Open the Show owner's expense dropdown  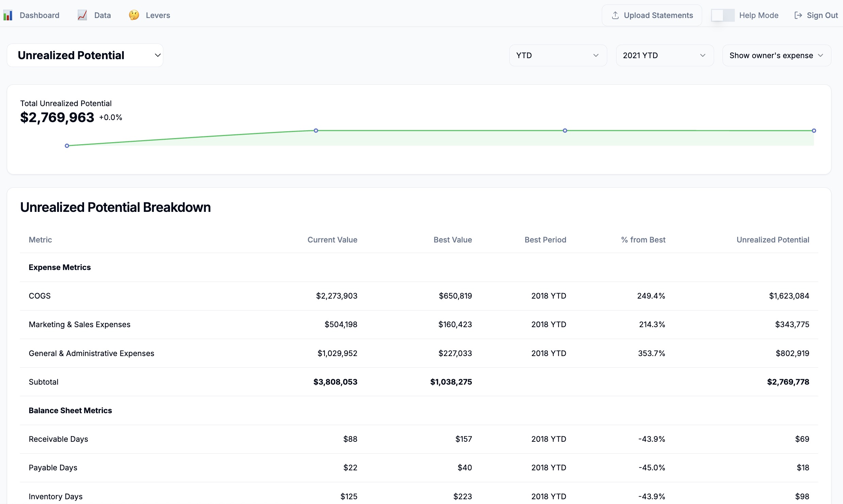tap(776, 55)
